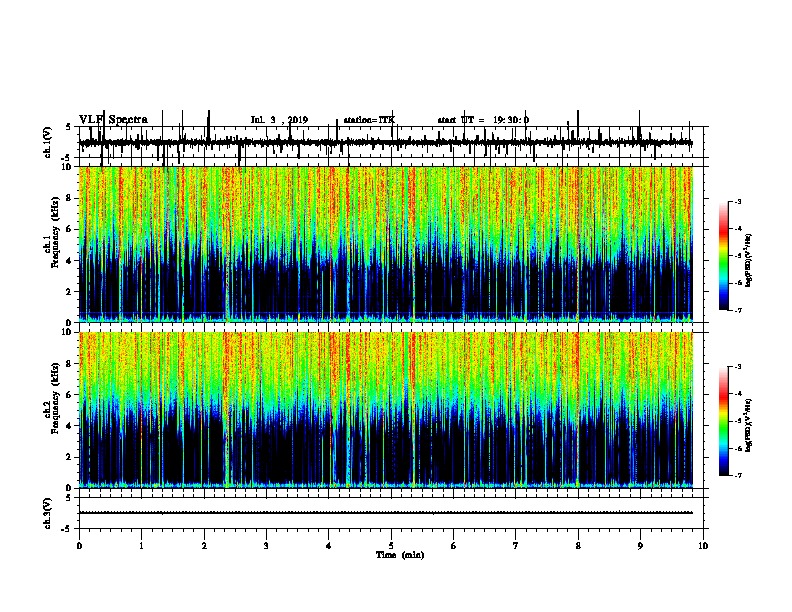792x612 pixels.
Task: Click the 'start UT = 19:30:0' header text
Action: pos(483,120)
